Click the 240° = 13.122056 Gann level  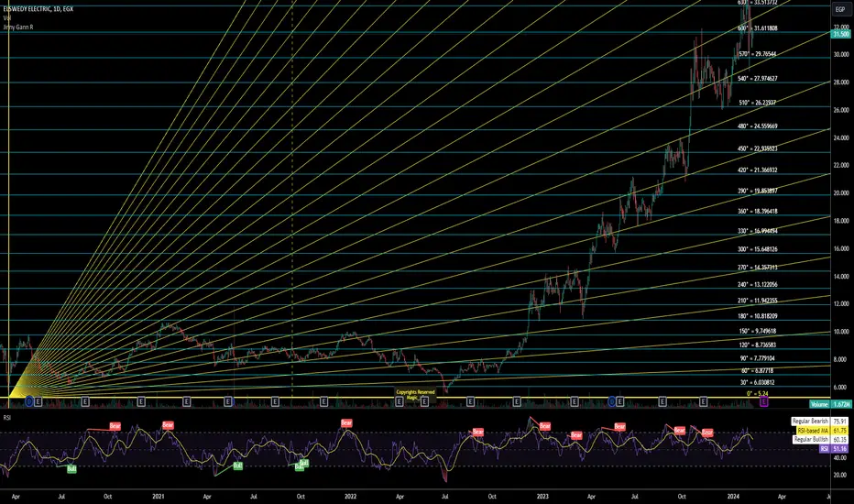coord(758,284)
